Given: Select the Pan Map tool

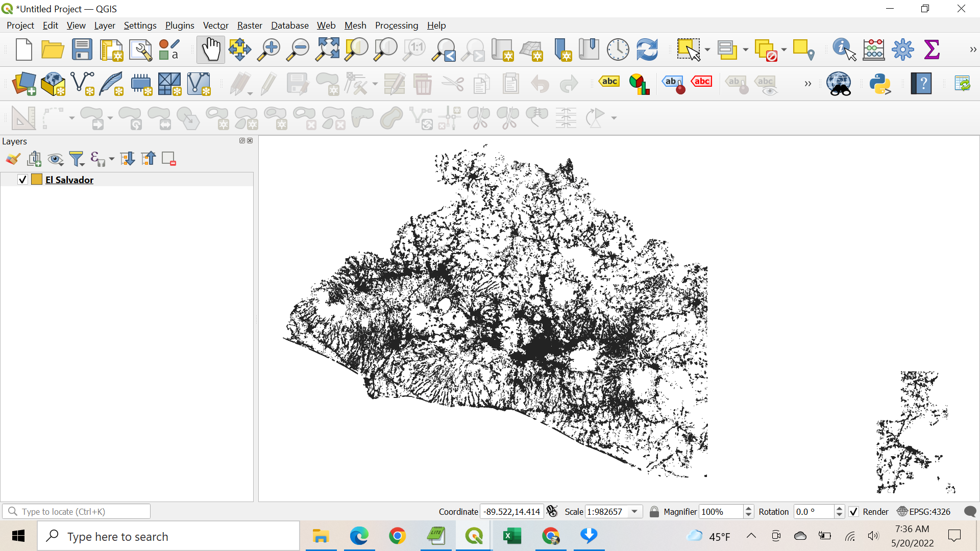Looking at the screenshot, I should click(x=211, y=49).
